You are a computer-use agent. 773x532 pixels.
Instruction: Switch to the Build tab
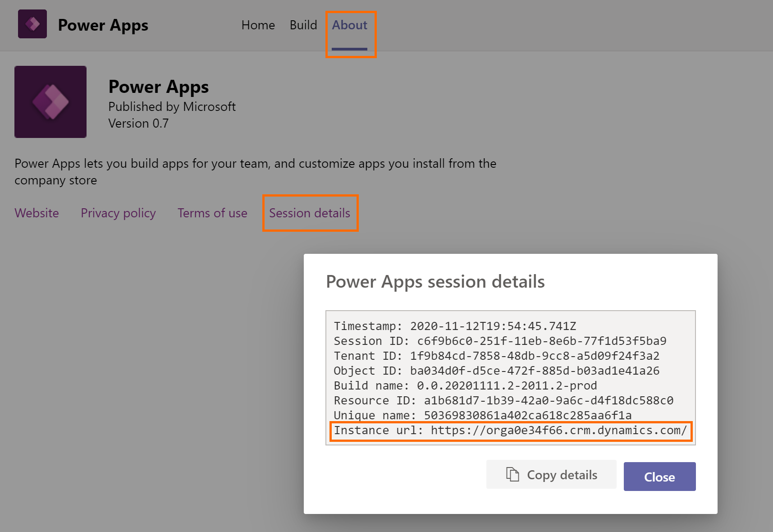pos(303,25)
